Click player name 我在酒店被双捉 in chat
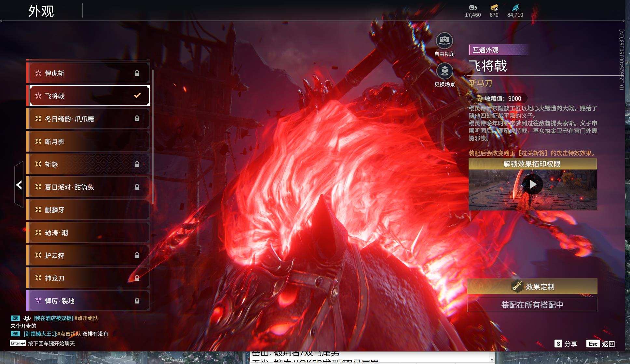Image resolution: width=630 pixels, height=364 pixels. [54, 318]
